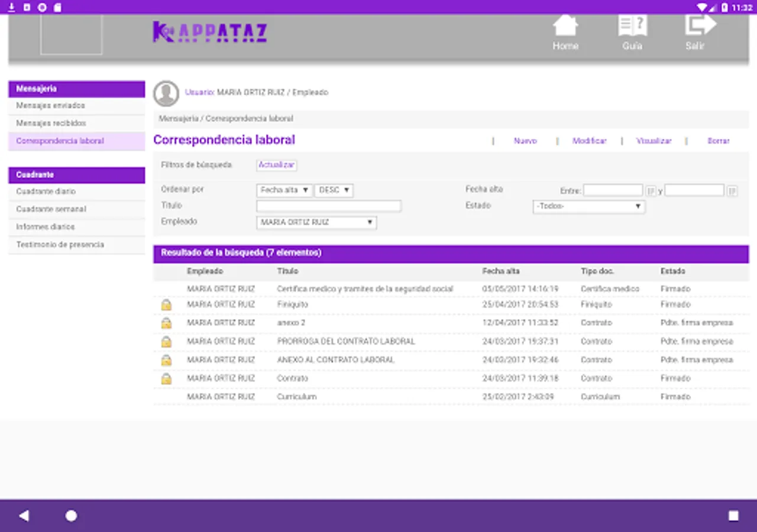Viewport: 757px width, 532px height.
Task: Expand the Estado -Todos- dropdown
Action: coord(588,206)
